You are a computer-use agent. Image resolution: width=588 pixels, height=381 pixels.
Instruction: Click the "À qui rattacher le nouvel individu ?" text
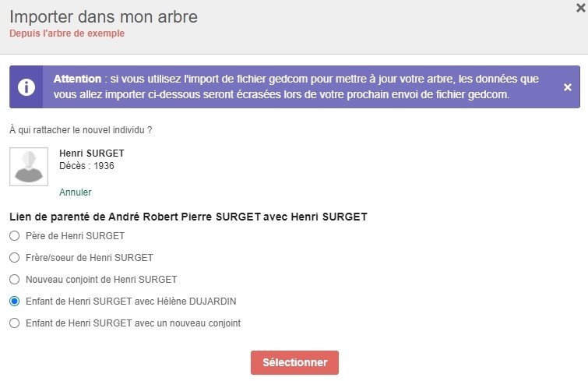click(80, 129)
